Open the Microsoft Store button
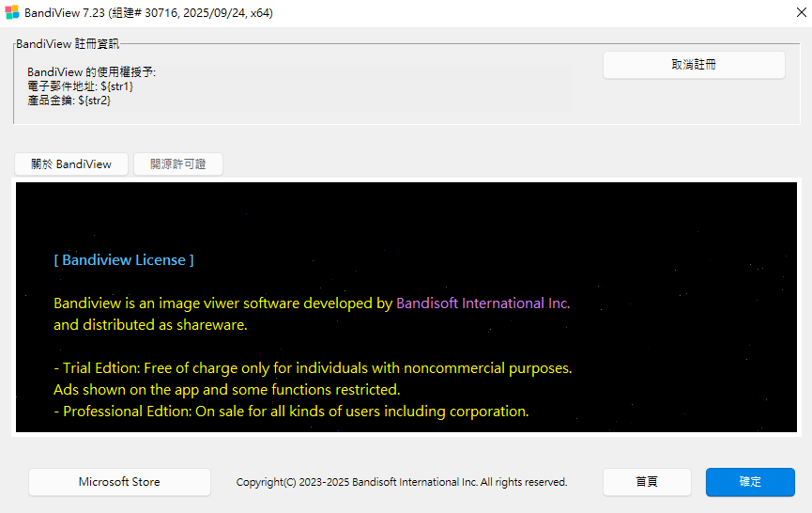 119,482
